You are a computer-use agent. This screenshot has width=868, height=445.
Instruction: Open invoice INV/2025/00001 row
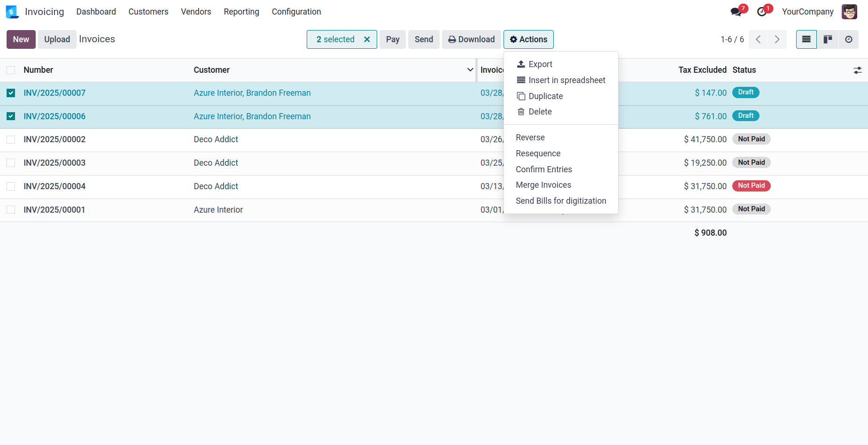(x=54, y=210)
